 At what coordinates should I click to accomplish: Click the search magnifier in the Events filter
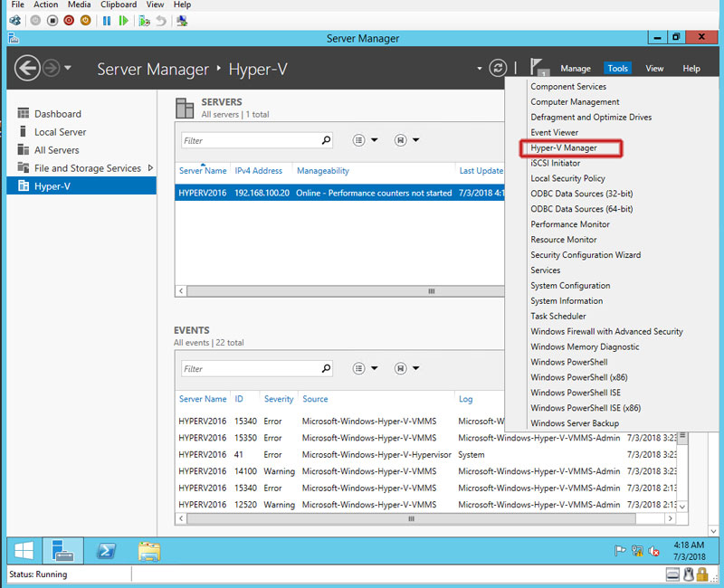tap(327, 368)
